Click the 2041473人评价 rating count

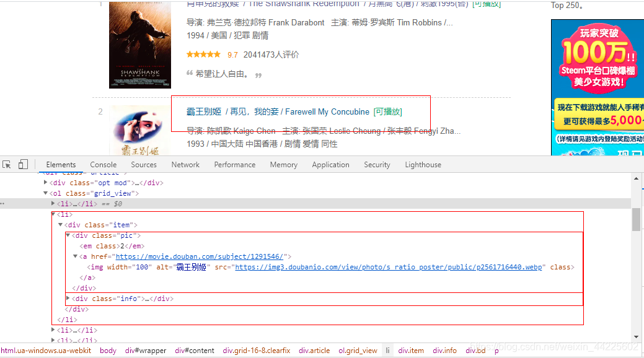point(271,55)
